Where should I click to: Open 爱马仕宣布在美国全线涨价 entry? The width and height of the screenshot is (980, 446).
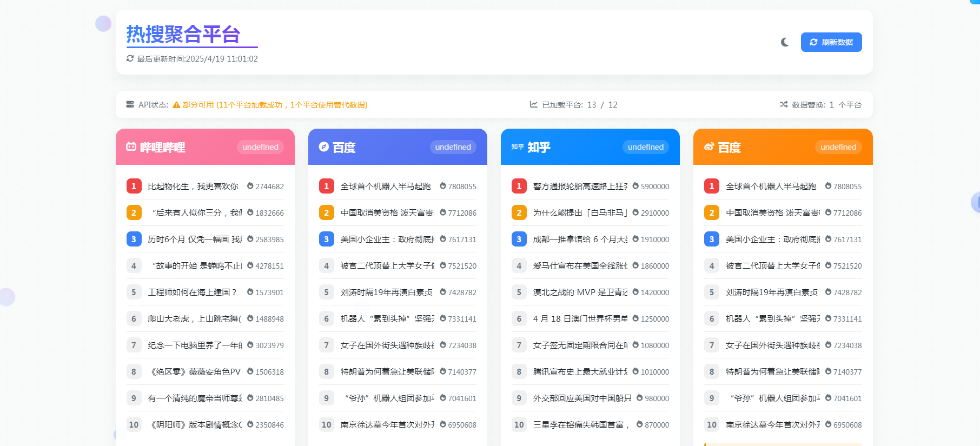click(x=580, y=265)
